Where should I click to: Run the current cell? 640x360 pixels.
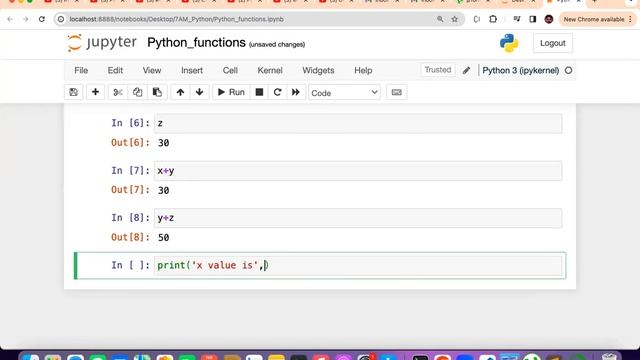231,92
